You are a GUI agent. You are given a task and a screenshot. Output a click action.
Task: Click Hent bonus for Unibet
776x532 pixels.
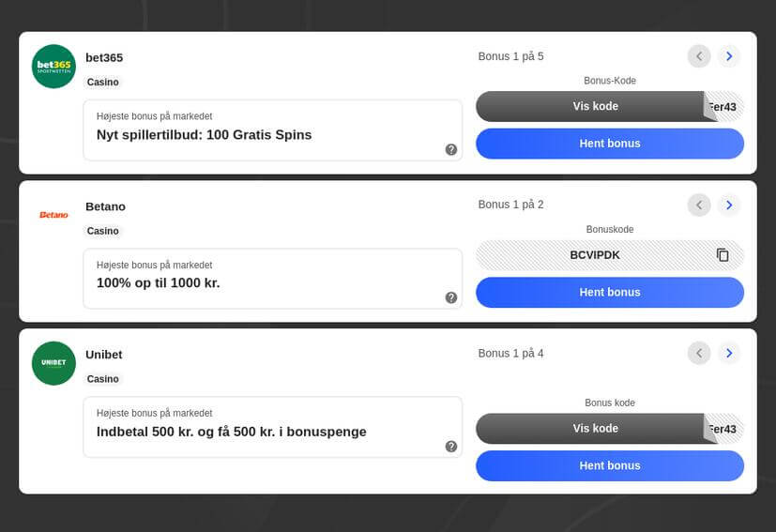click(x=610, y=465)
